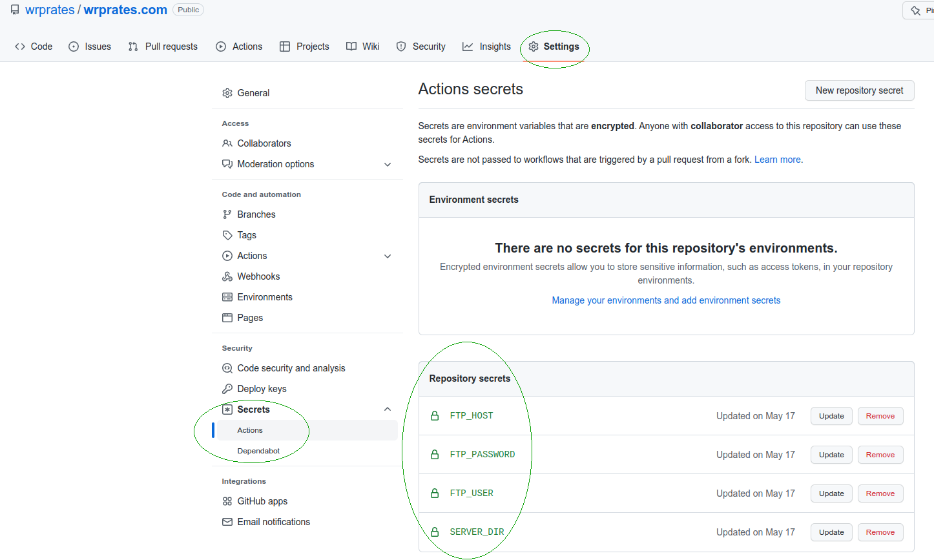The image size is (934, 560).
Task: Update the FTP_HOST secret
Action: tap(831, 416)
